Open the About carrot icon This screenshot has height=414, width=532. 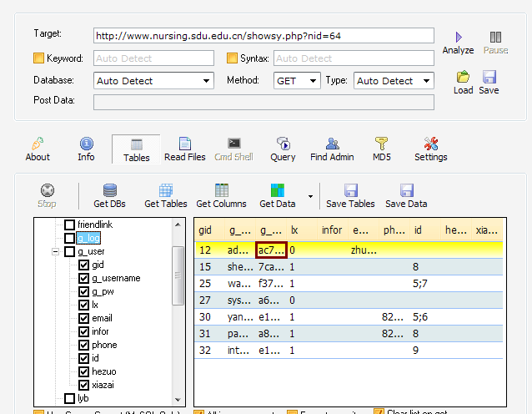[x=38, y=144]
